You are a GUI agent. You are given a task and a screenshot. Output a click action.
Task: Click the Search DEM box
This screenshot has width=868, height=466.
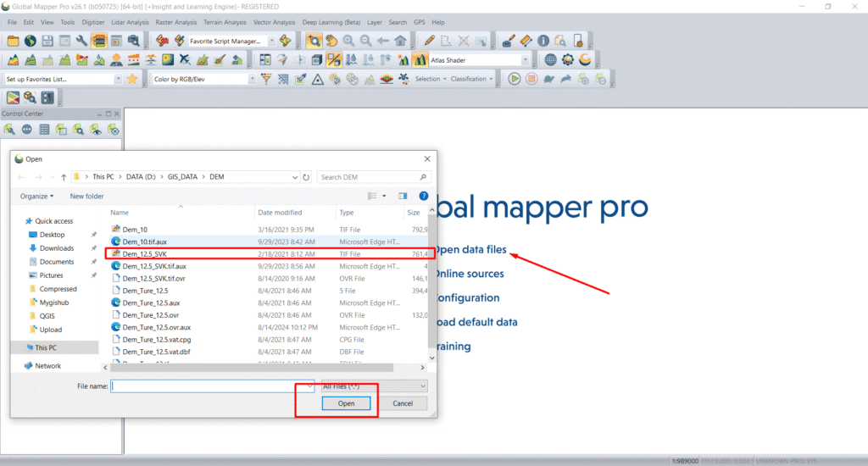click(374, 177)
